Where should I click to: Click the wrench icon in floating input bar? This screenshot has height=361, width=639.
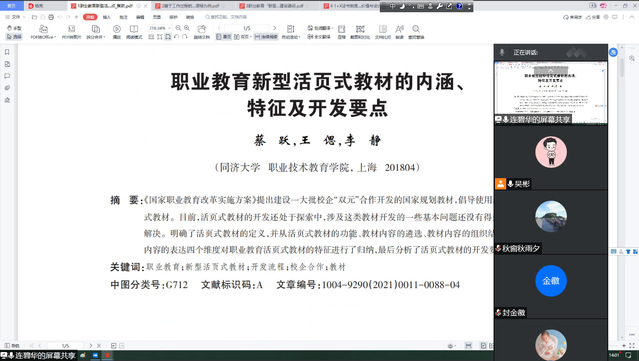coord(439,6)
